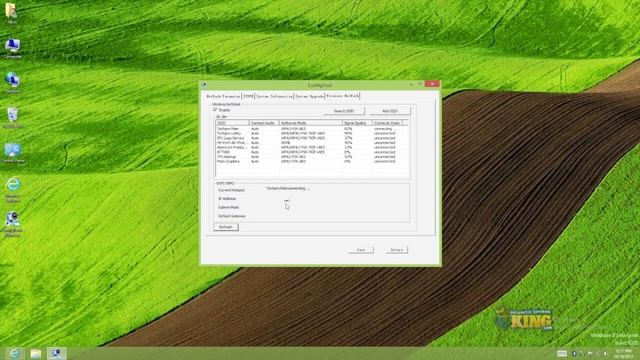This screenshot has width=640, height=360.
Task: Switch to the PPPOE tab
Action: click(x=248, y=96)
